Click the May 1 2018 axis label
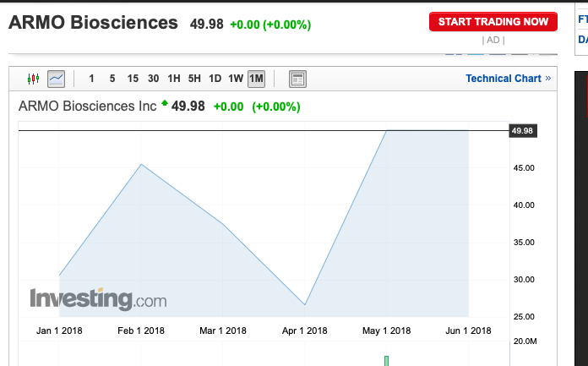Image resolution: width=588 pixels, height=366 pixels. click(386, 330)
